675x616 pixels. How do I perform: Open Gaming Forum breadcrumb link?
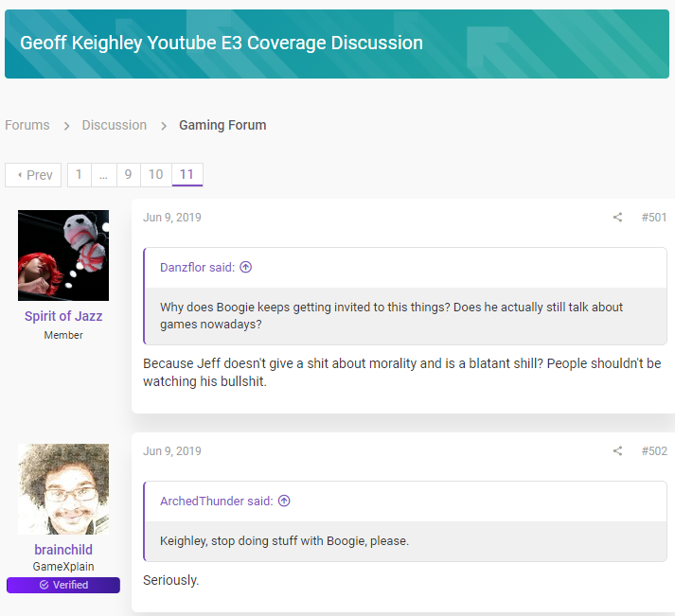[222, 125]
